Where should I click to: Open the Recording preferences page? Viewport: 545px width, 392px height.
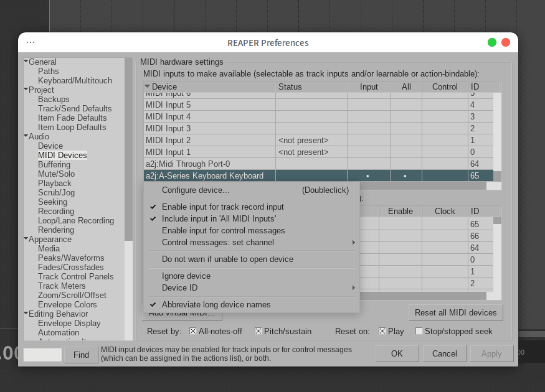pyautogui.click(x=56, y=212)
